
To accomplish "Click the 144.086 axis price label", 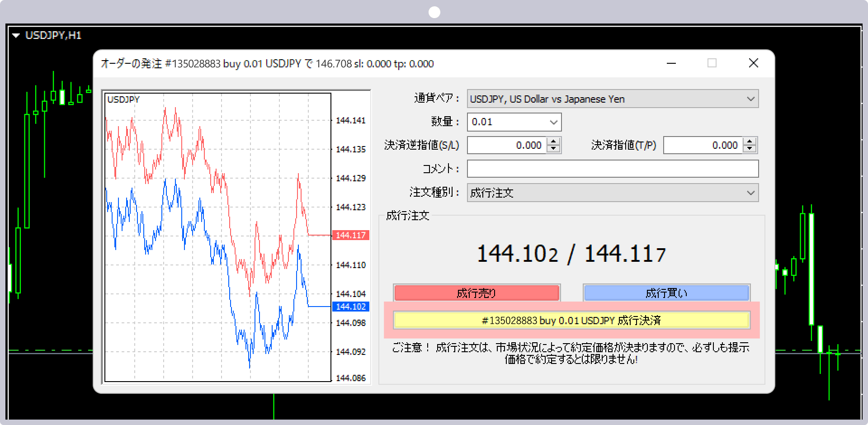I will 351,378.
